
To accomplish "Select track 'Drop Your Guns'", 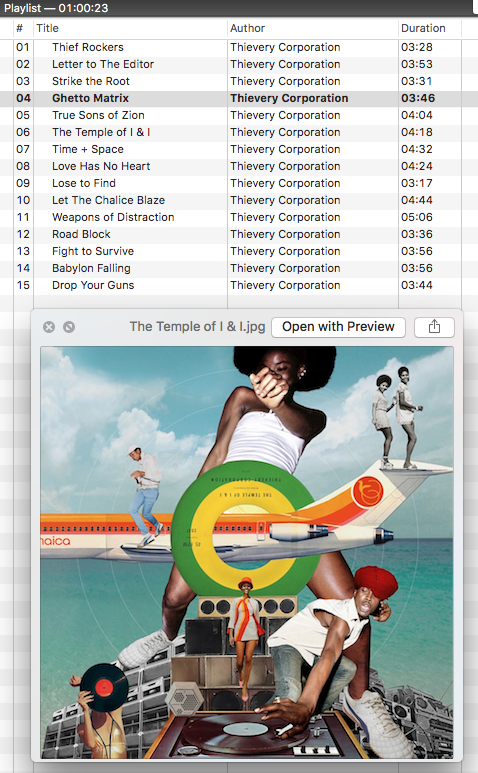I will [x=93, y=285].
